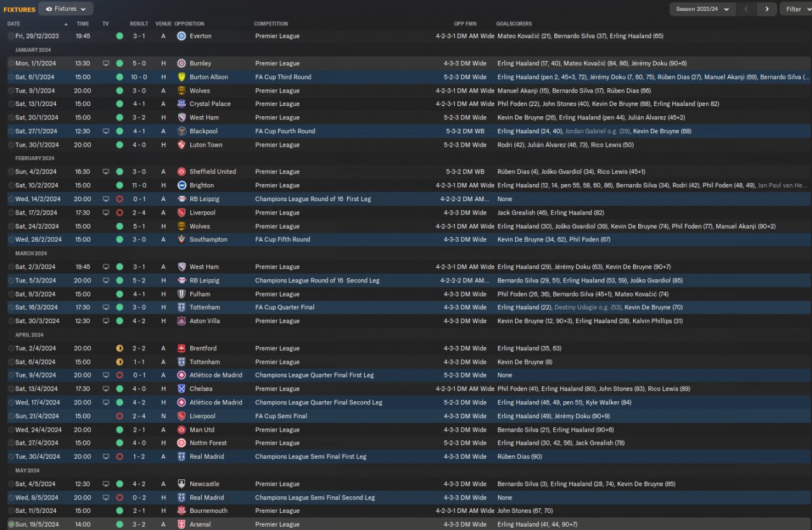Screen dimensions: 812x530
Task: Open the Luton Town club name link
Action: pos(206,145)
